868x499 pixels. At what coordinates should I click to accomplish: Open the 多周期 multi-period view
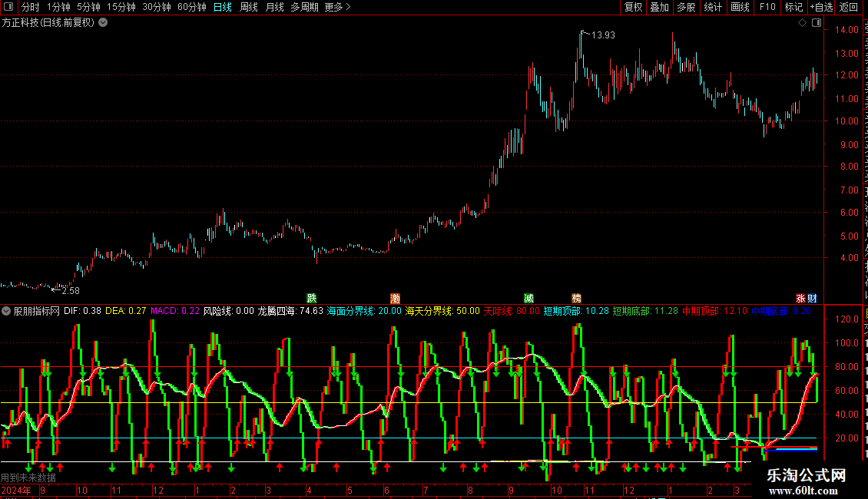tap(304, 7)
